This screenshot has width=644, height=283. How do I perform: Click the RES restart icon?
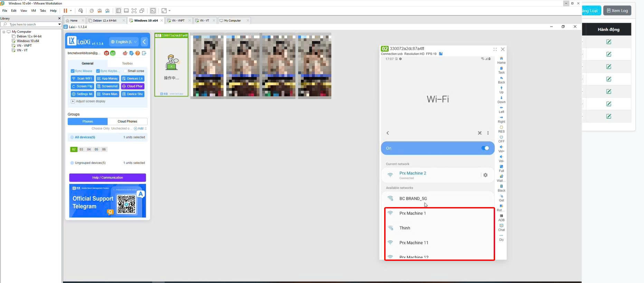[x=501, y=127]
